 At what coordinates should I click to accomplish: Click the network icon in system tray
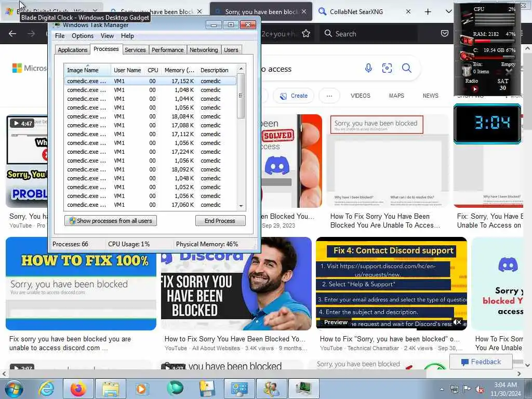coord(454,389)
